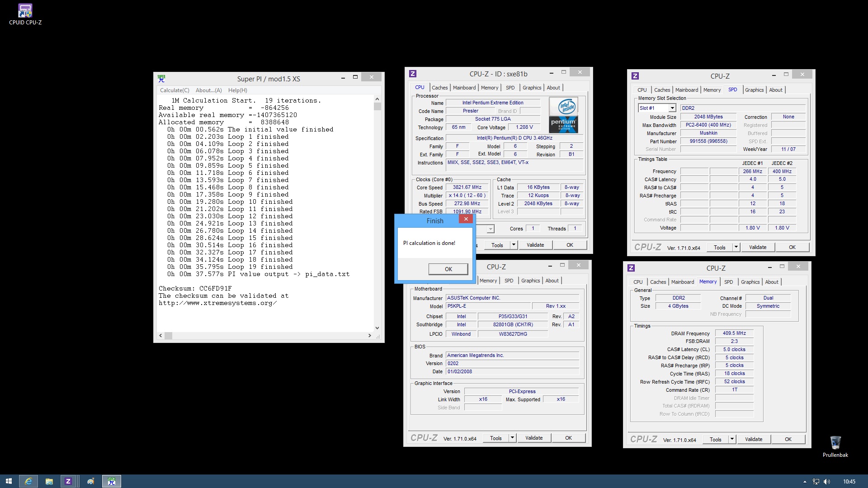Open Tools dropdown arrow in SPD window
Image resolution: width=868 pixels, height=488 pixels.
click(x=736, y=247)
